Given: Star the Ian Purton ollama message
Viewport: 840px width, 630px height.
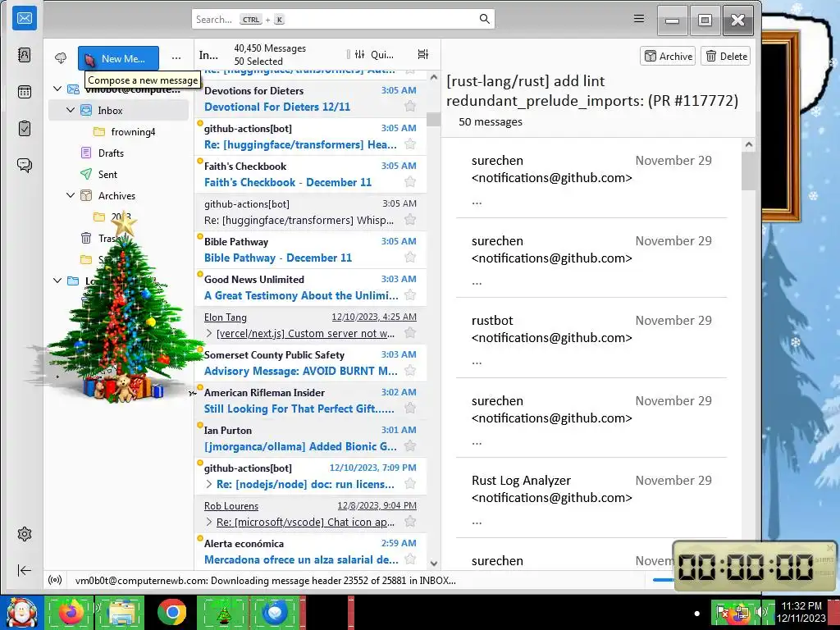Looking at the screenshot, I should (410, 445).
